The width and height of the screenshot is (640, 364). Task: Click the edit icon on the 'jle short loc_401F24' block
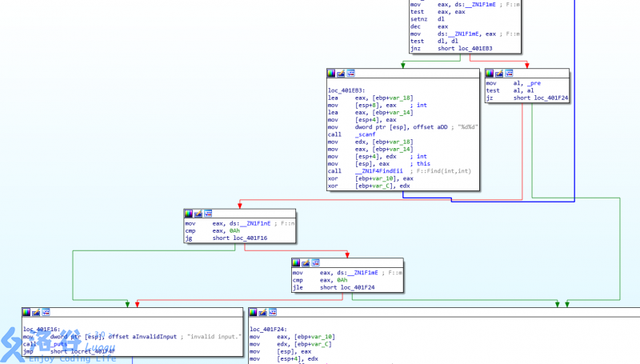click(306, 262)
